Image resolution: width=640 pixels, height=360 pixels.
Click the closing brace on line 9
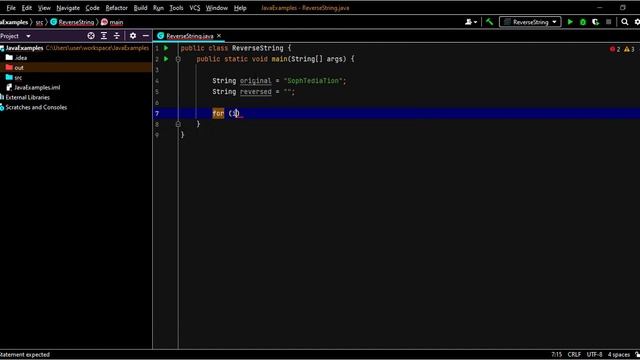[x=182, y=135]
